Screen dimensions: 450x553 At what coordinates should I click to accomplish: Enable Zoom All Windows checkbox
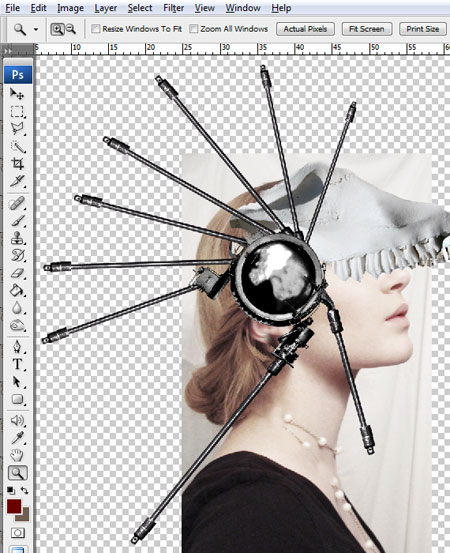tap(193, 29)
